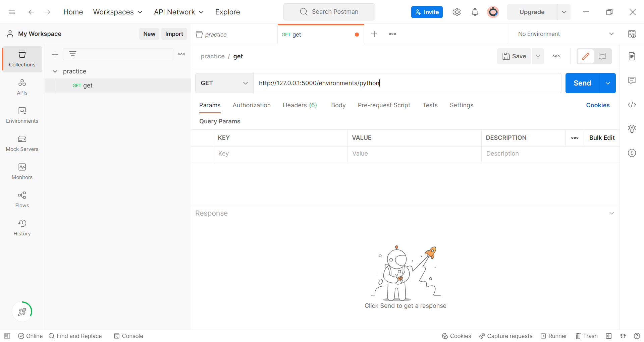Open the Bootcamp icon in status bar
This screenshot has height=342, width=644.
click(623, 336)
